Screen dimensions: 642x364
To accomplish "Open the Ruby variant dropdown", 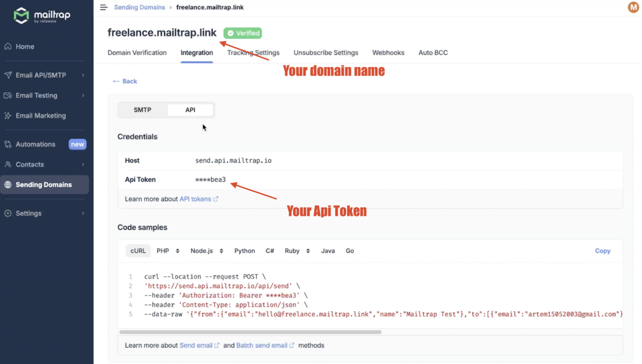I will (x=308, y=251).
